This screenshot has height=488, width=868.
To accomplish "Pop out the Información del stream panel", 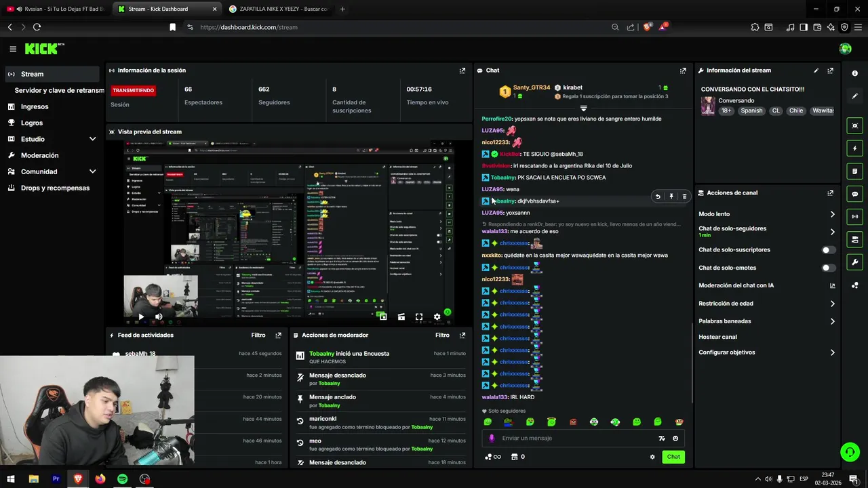I will [830, 70].
